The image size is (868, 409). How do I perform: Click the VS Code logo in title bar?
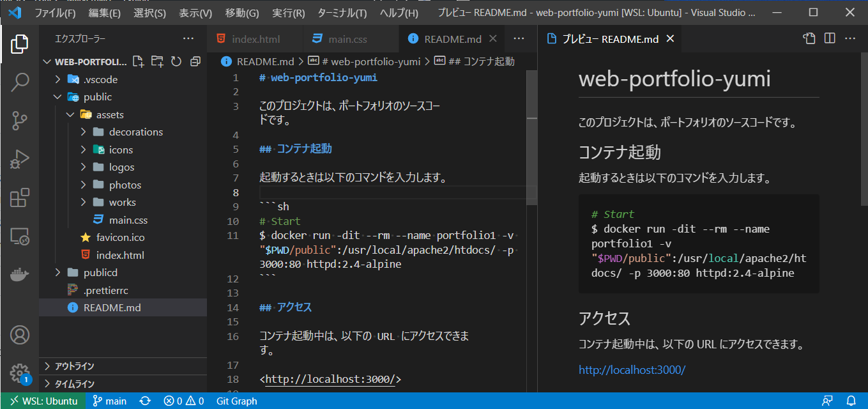[x=14, y=12]
